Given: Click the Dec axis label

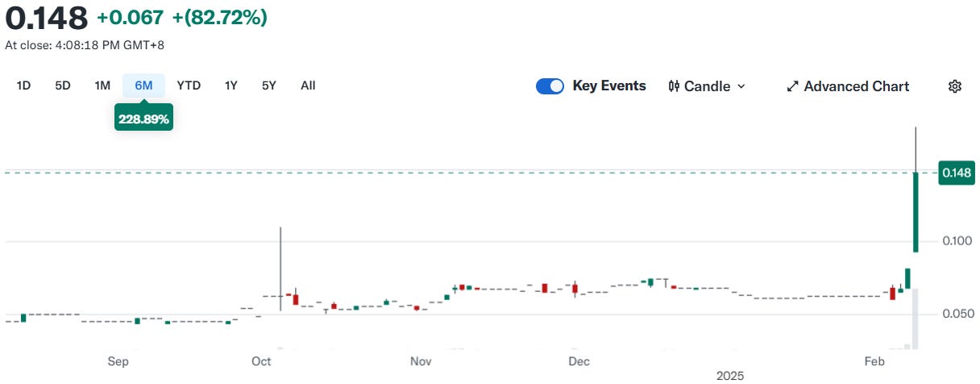Looking at the screenshot, I should coord(578,361).
